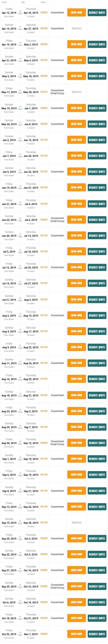This screenshot has height=644, width=108.
Task: Request quote for Jul 5, 2019 departure
Action: click(97, 251)
